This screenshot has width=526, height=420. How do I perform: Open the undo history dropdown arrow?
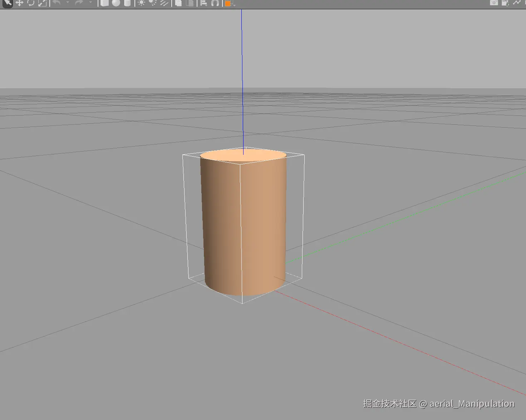pos(68,3)
